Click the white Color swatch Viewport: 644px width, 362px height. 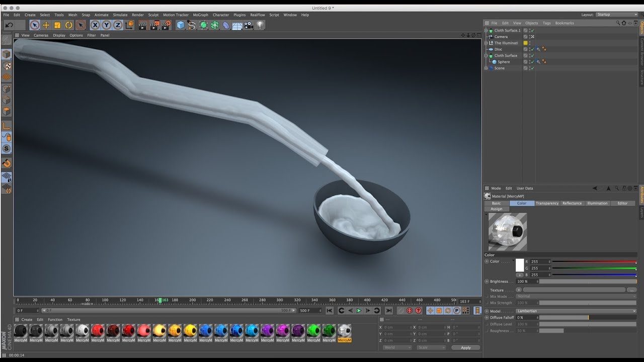coord(520,265)
